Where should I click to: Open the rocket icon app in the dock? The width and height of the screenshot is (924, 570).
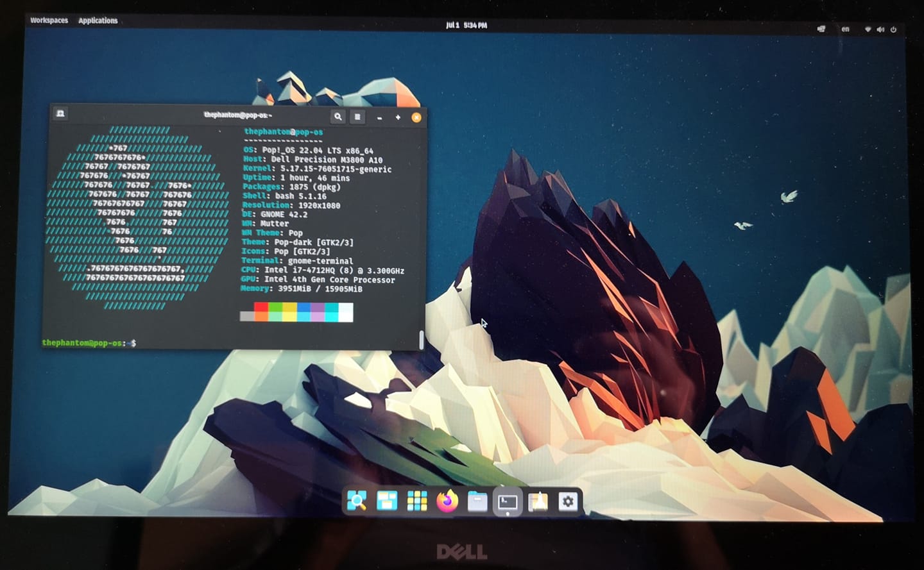538,501
